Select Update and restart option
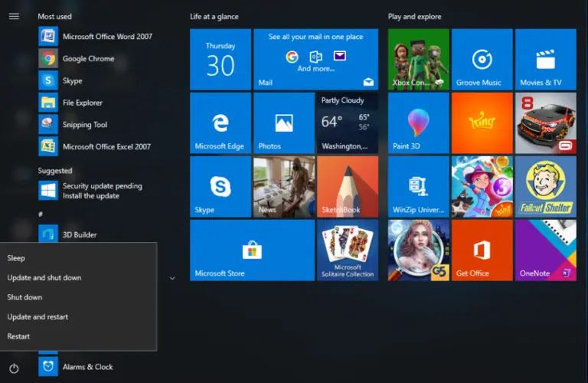Image resolution: width=588 pixels, height=383 pixels. (78, 316)
